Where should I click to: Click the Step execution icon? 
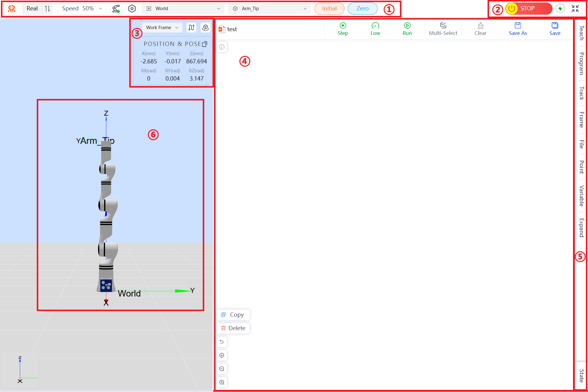coord(343,26)
